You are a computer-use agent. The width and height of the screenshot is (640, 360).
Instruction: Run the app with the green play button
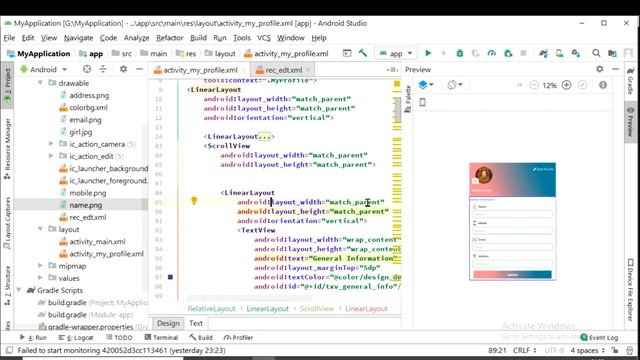pyautogui.click(x=428, y=53)
